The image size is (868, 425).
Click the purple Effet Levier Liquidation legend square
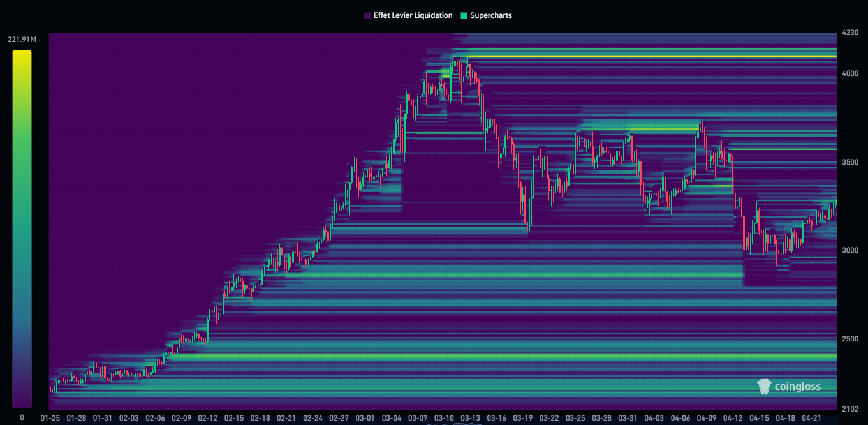tap(367, 15)
